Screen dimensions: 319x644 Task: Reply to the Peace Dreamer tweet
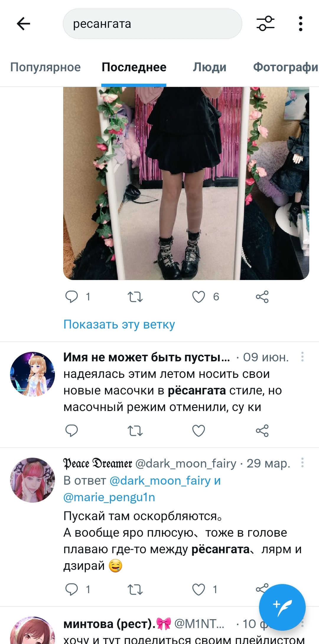(x=71, y=589)
